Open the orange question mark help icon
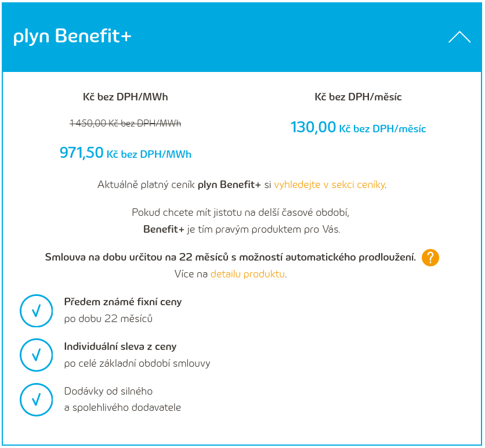Image resolution: width=485 pixels, height=448 pixels. [x=430, y=258]
